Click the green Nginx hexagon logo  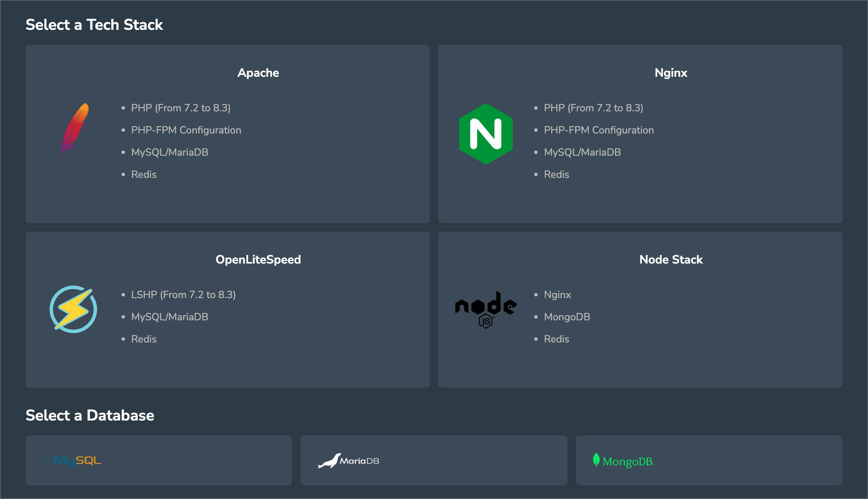coord(486,134)
